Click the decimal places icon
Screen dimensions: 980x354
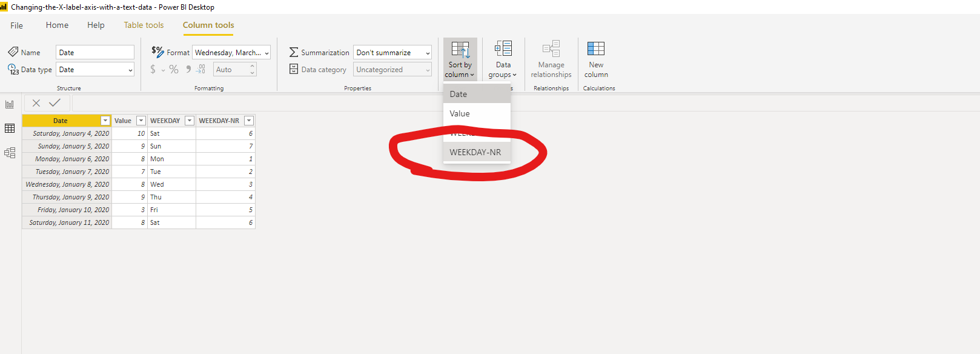click(201, 70)
